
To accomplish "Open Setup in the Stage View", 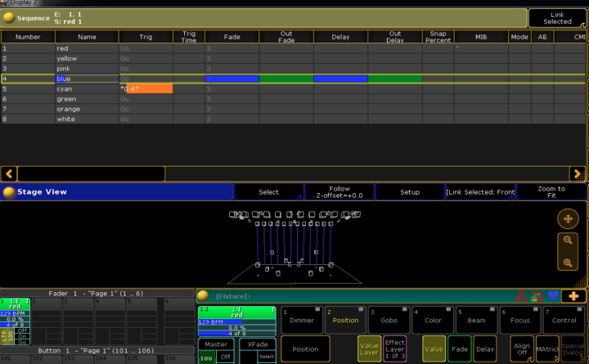I will (x=410, y=192).
